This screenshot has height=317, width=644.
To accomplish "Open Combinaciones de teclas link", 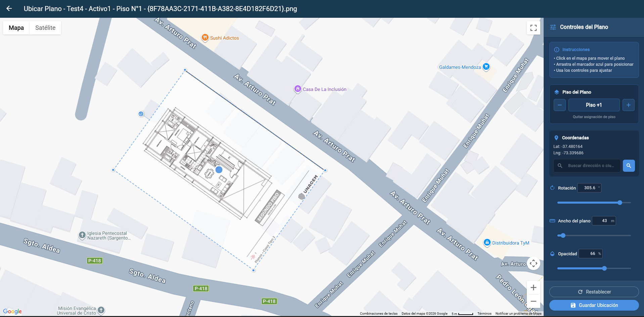I will point(378,314).
